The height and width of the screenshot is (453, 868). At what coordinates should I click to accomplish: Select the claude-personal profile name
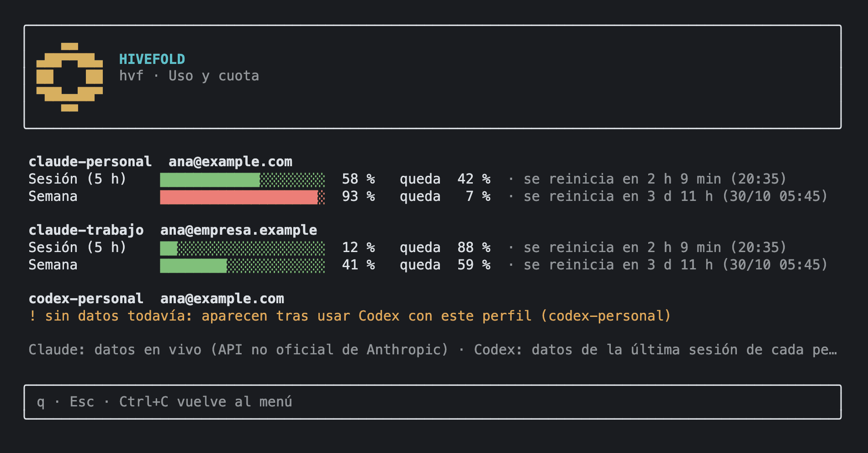[x=90, y=162]
